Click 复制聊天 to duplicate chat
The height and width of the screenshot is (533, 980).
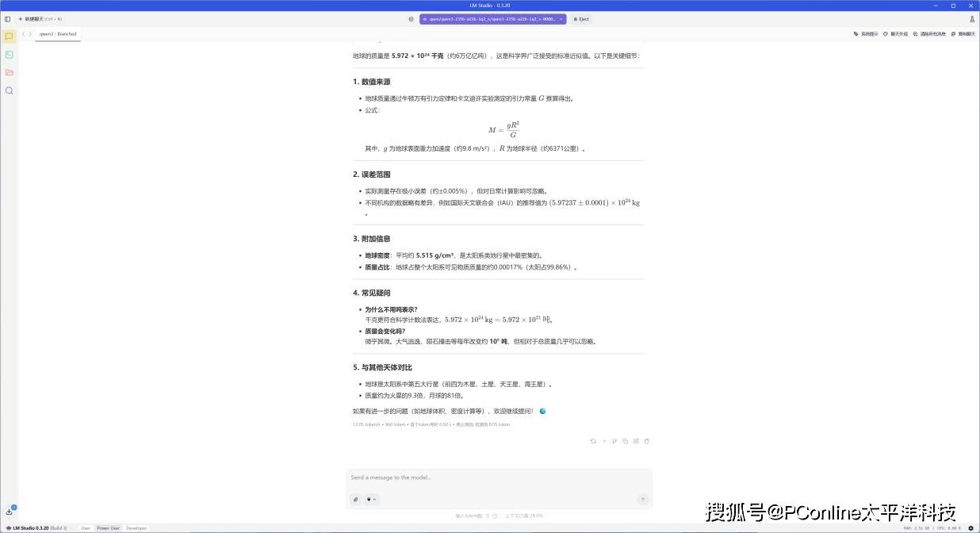click(x=963, y=34)
